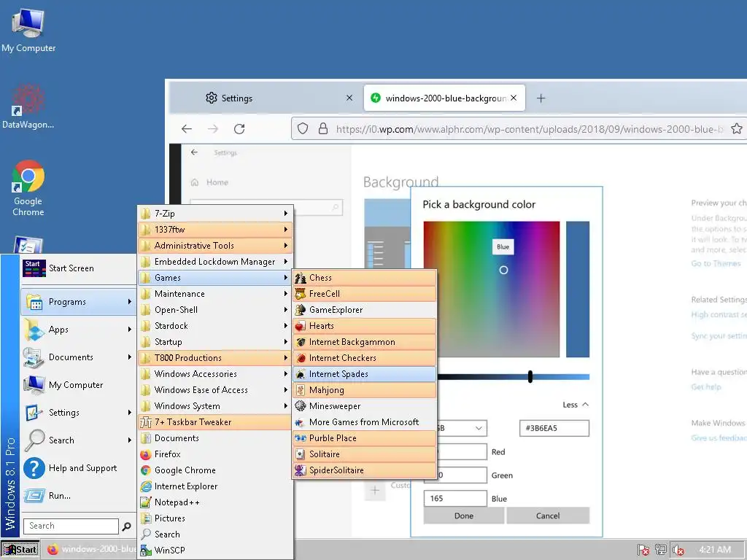
Task: Open Search entry in Programs list
Action: point(215,534)
